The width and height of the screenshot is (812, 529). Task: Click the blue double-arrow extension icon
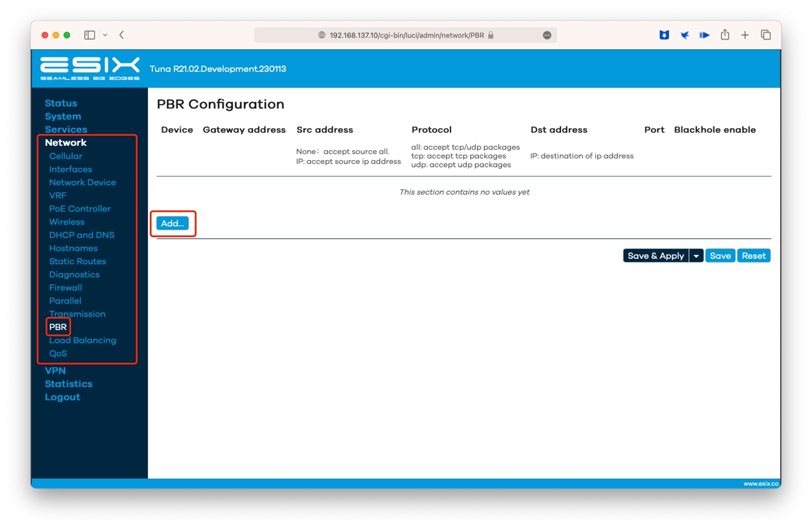(x=705, y=35)
